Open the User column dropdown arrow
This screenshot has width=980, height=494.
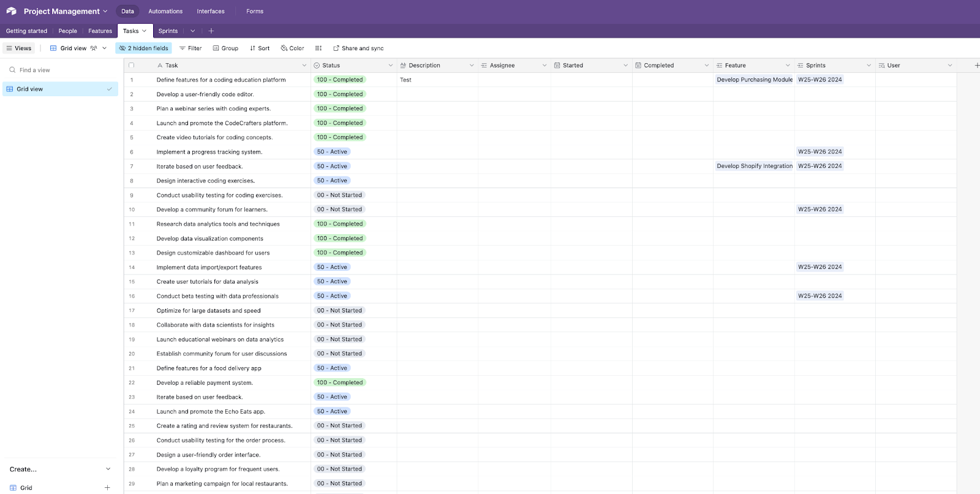[950, 66]
